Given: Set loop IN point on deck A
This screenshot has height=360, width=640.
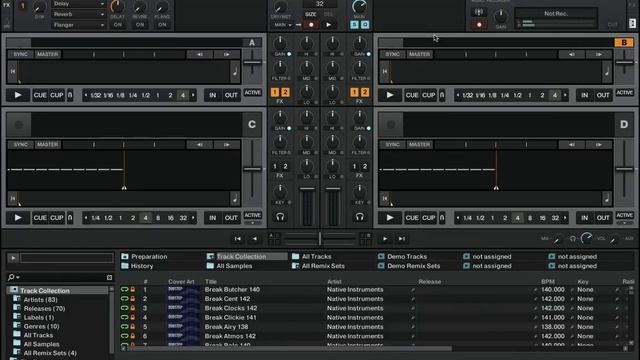Looking at the screenshot, I should 213,95.
